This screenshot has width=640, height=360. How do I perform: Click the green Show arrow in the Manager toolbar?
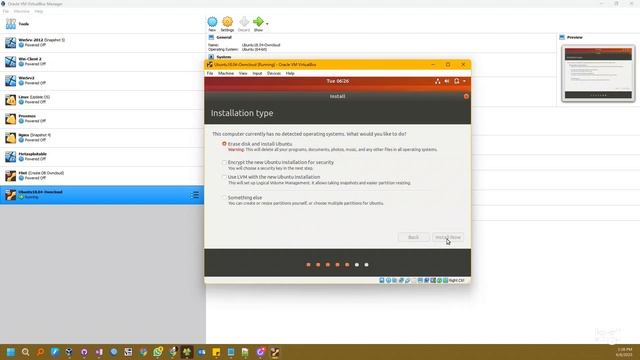point(258,22)
